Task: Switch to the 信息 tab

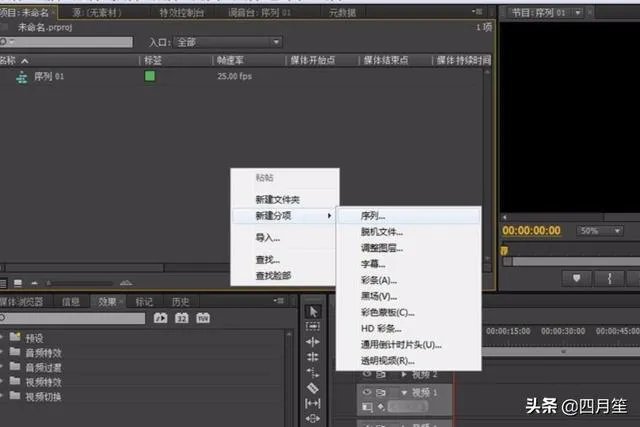Action: pos(71,302)
